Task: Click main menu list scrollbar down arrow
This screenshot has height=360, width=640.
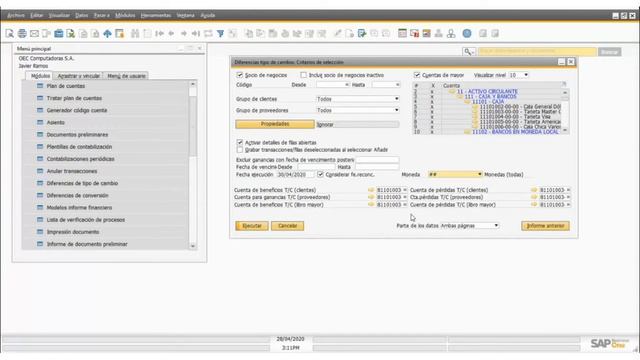Action: [x=193, y=246]
